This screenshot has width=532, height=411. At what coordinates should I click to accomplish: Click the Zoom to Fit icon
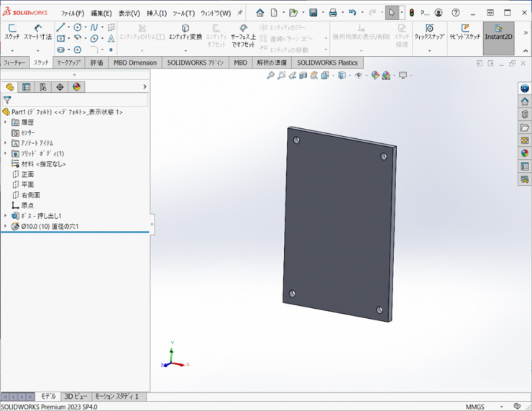click(271, 76)
